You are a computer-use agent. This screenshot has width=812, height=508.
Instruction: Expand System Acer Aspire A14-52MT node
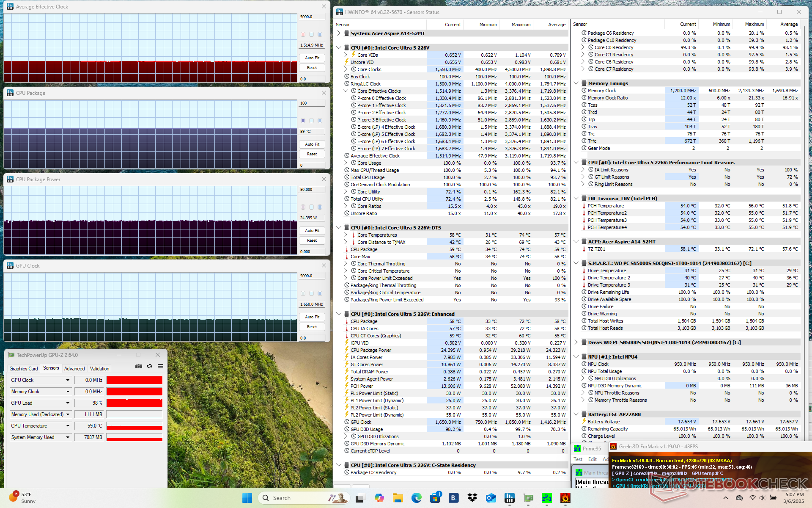tap(339, 33)
